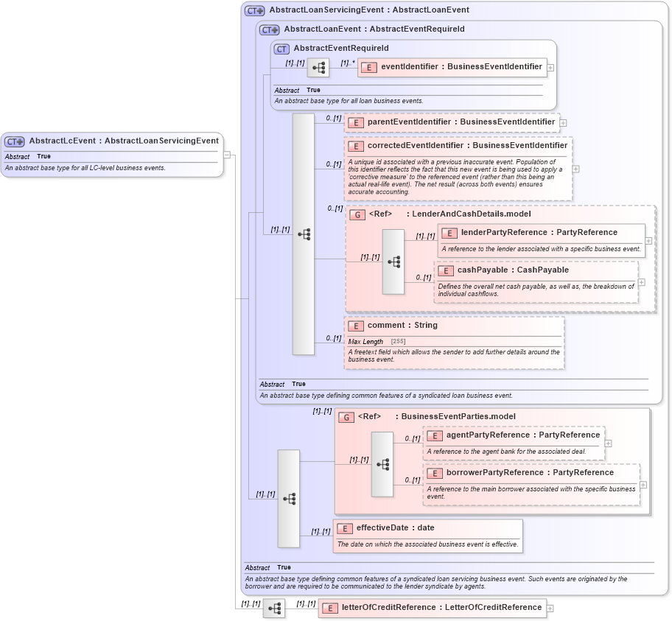Expand correctedEventIdentifier using its plus control

(575, 168)
